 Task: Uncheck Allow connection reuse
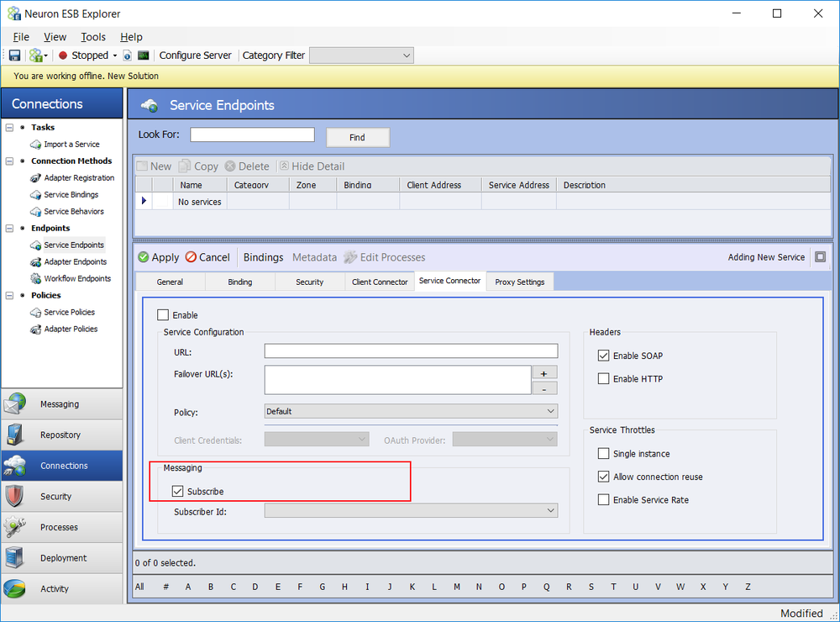tap(604, 477)
